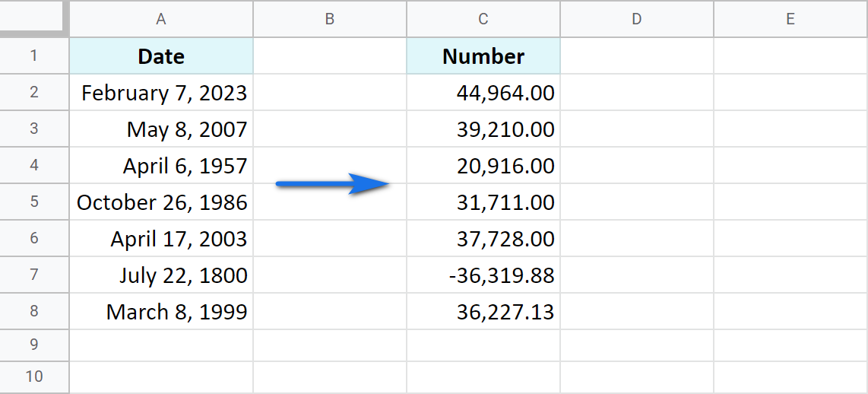The width and height of the screenshot is (868, 394).
Task: Click the select-all corner box
Action: [x=34, y=19]
